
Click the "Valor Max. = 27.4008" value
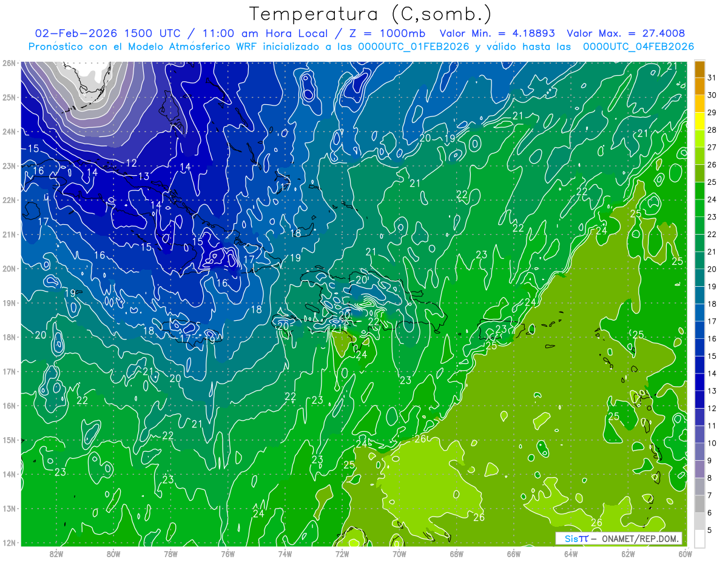coord(625,33)
